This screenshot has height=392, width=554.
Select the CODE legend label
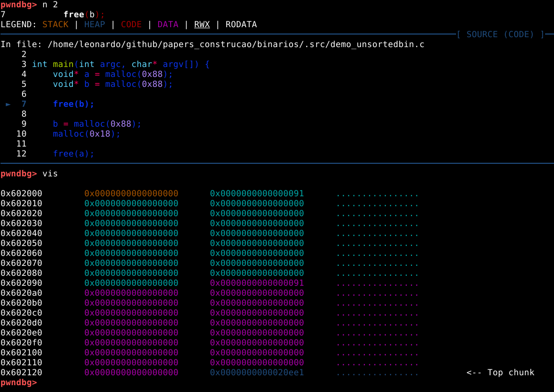click(131, 25)
